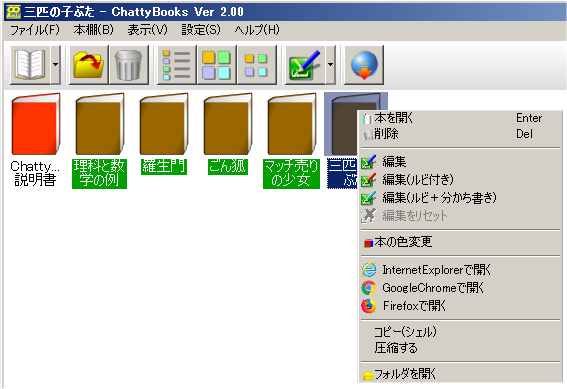This screenshot has height=389, width=567.
Task: Click the マッチ売りの少女 label text
Action: pyautogui.click(x=291, y=174)
